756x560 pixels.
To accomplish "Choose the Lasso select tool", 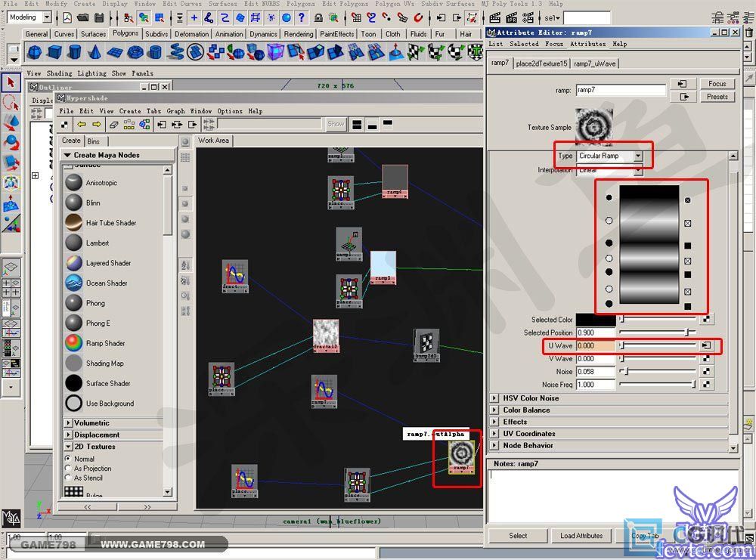I will (11, 103).
